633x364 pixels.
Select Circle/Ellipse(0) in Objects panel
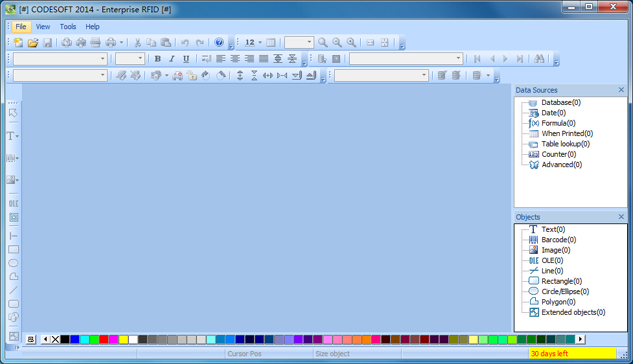(565, 291)
